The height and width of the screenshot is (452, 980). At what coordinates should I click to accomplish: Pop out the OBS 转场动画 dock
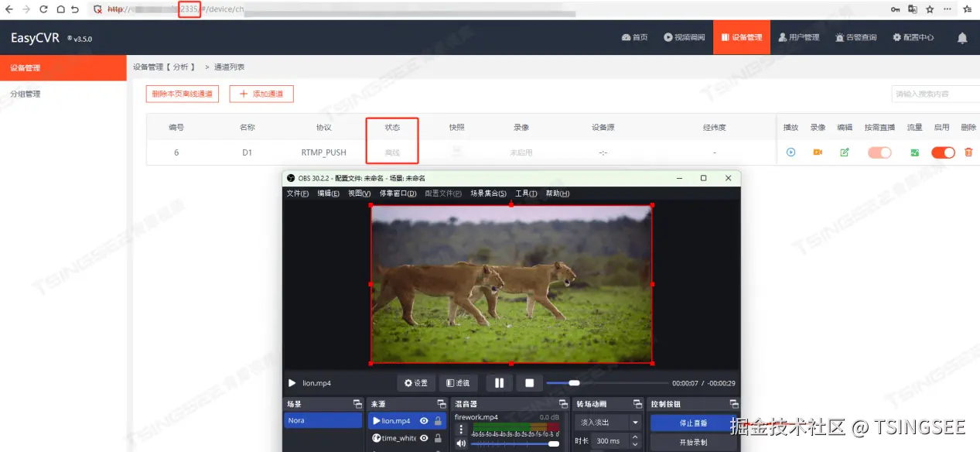[637, 404]
